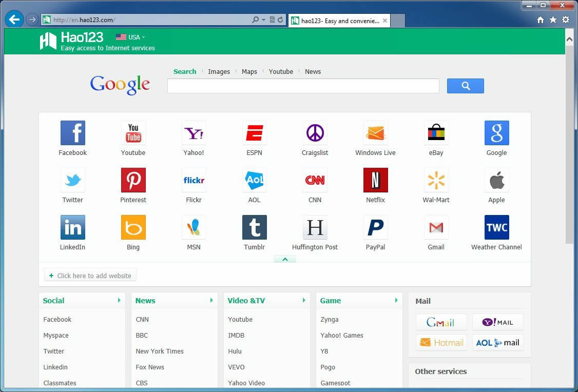Click inside the Google search input field

pyautogui.click(x=303, y=86)
